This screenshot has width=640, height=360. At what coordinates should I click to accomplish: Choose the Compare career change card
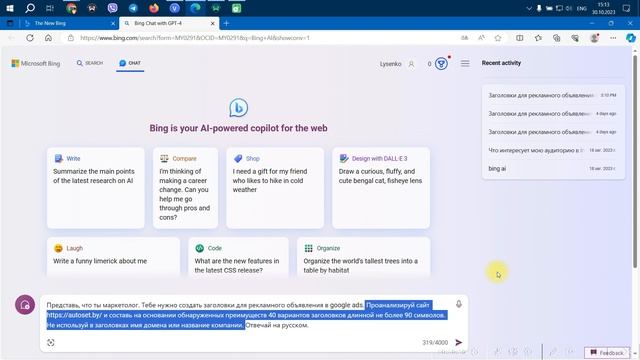click(x=185, y=188)
